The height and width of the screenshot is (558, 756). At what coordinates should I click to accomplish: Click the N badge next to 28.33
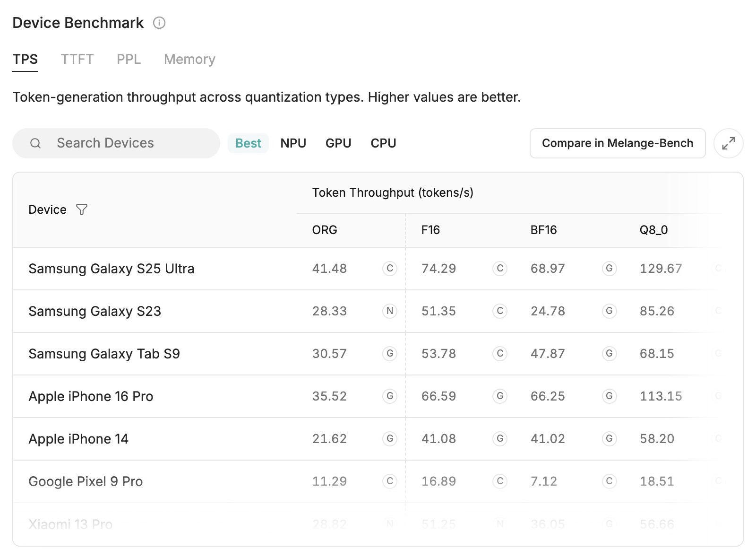[390, 311]
